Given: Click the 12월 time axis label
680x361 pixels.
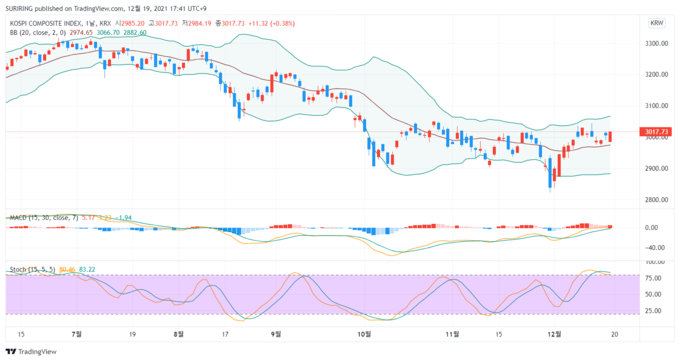Looking at the screenshot, I should click(554, 334).
